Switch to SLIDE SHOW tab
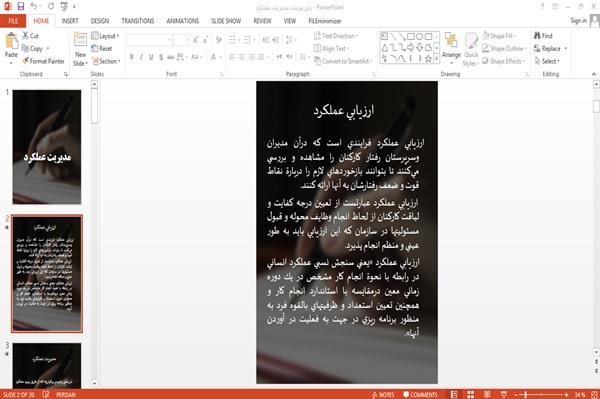The height and width of the screenshot is (399, 600). (x=226, y=21)
